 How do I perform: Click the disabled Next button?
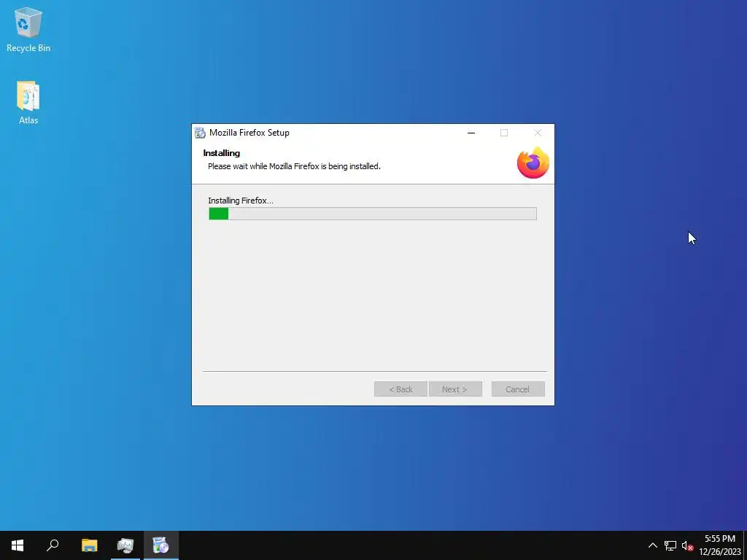455,389
